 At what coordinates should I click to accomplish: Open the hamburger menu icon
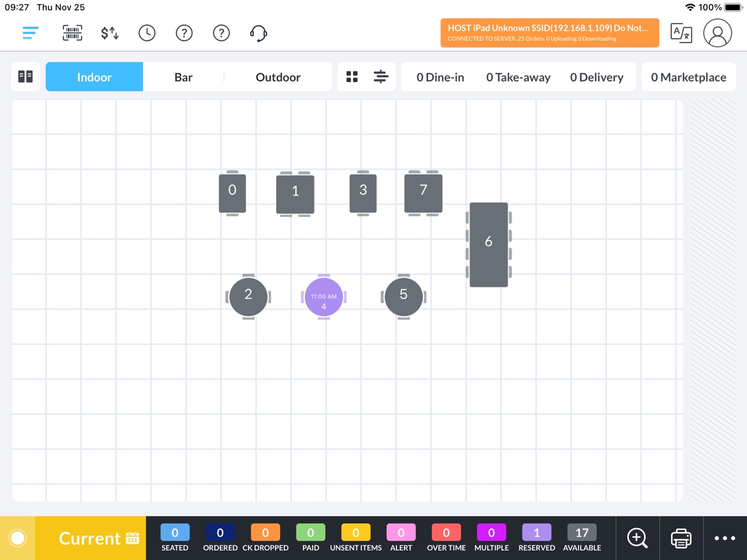30,33
